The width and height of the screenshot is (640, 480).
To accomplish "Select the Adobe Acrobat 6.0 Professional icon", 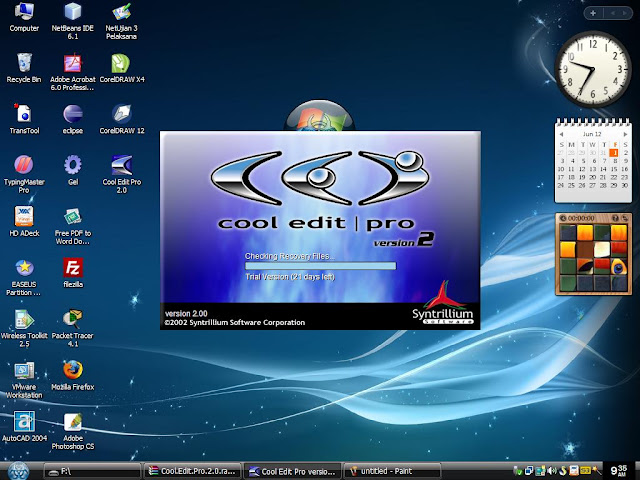I will 73,72.
